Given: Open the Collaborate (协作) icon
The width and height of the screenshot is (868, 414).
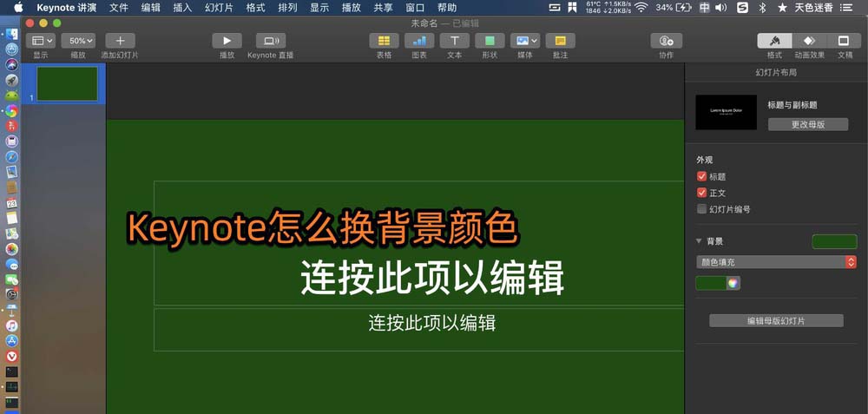Looking at the screenshot, I should coord(667,41).
